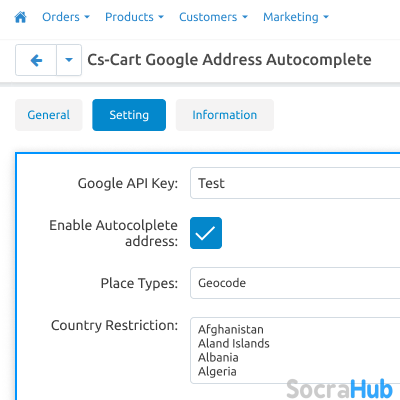
Task: Switch to the Information tab
Action: pos(225,115)
